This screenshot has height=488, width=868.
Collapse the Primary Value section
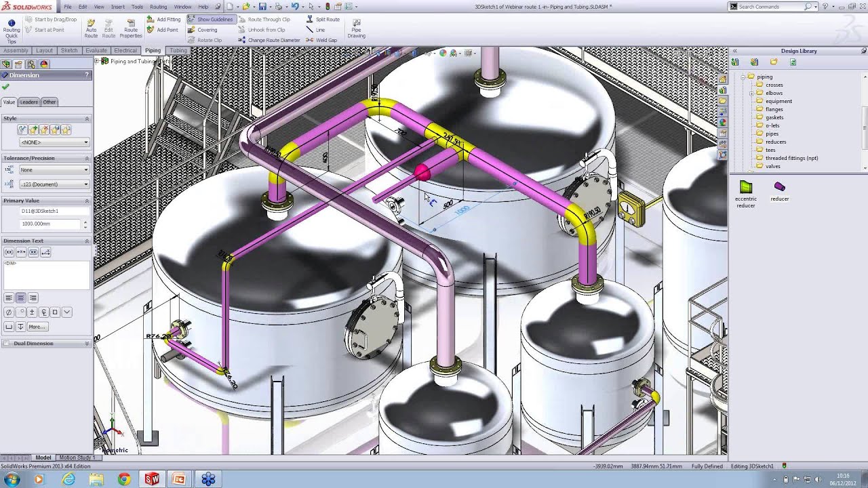click(x=87, y=201)
